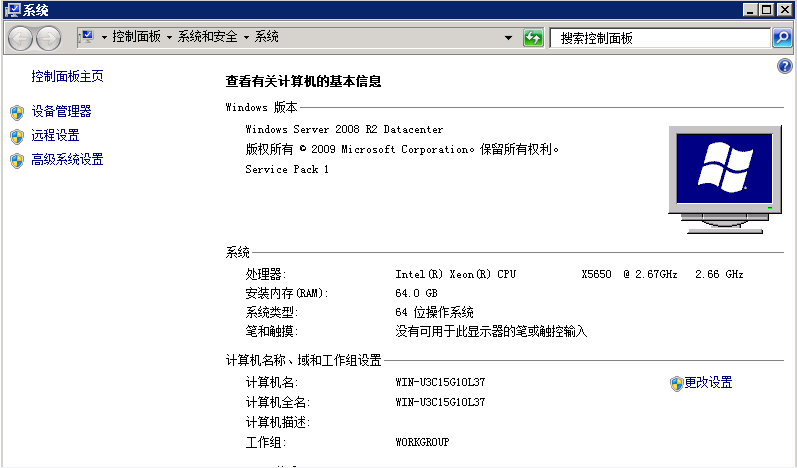Open the 控制面板主页 link
Image resolution: width=797 pixels, height=468 pixels.
coord(67,76)
